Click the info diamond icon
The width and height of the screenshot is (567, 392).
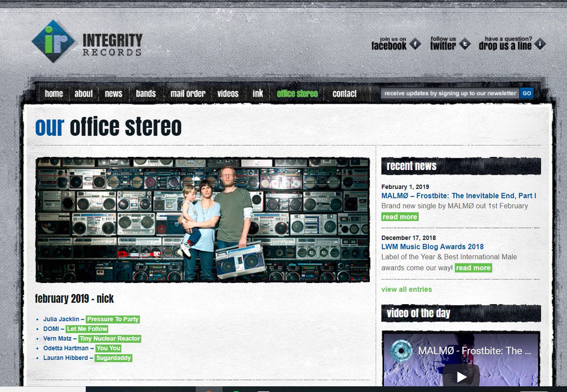tap(540, 44)
